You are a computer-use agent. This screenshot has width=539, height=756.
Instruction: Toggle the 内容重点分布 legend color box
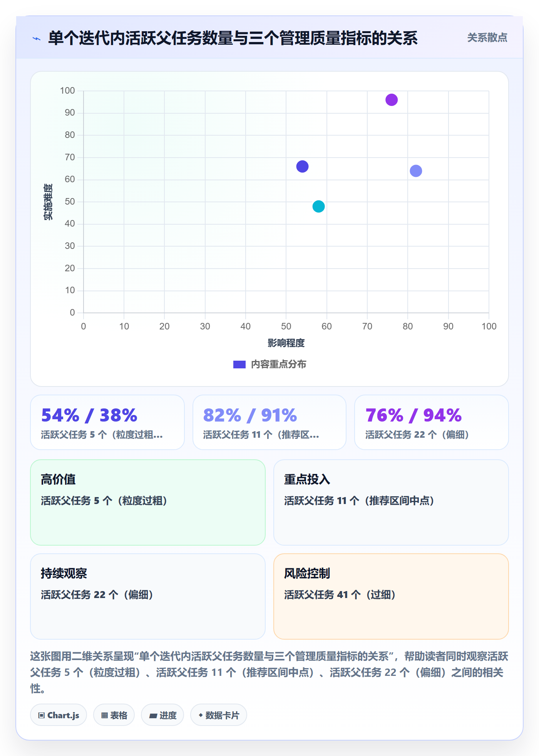point(239,365)
